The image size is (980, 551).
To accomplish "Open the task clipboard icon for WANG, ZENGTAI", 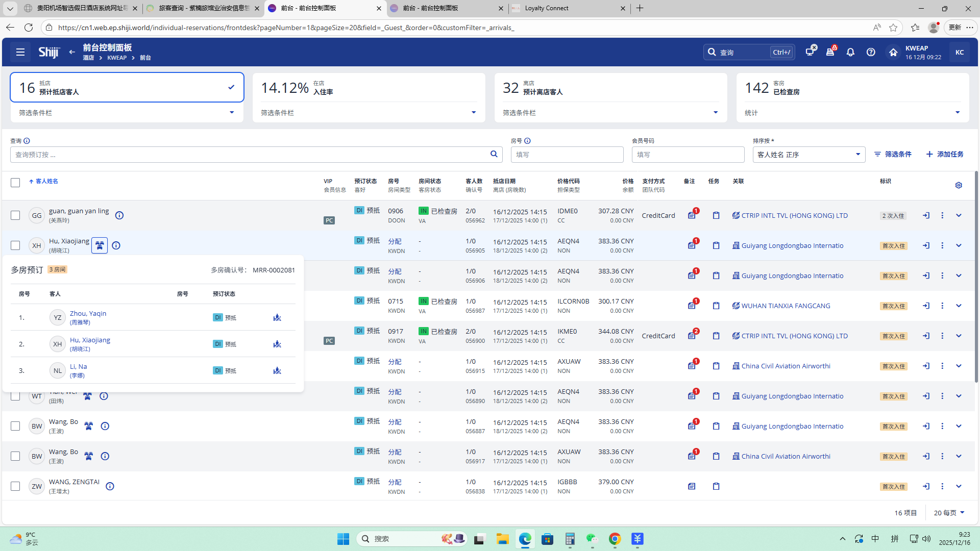I will 716,487.
